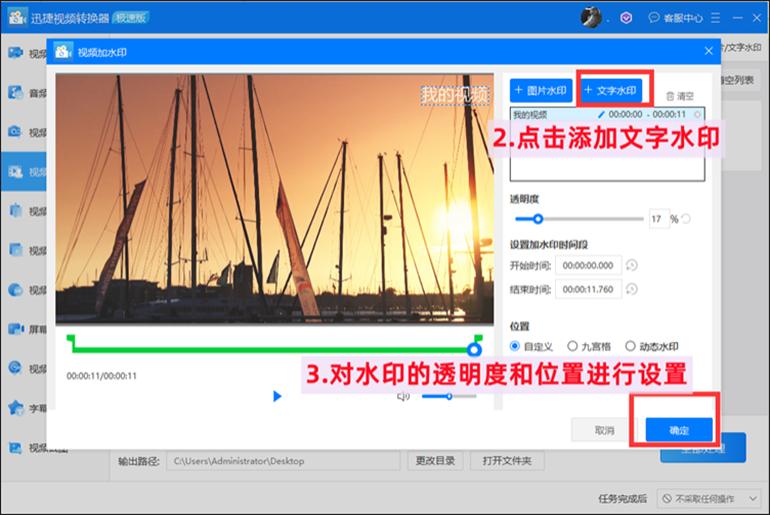Image resolution: width=770 pixels, height=515 pixels.
Task: Click the green start trim marker
Action: (71, 340)
